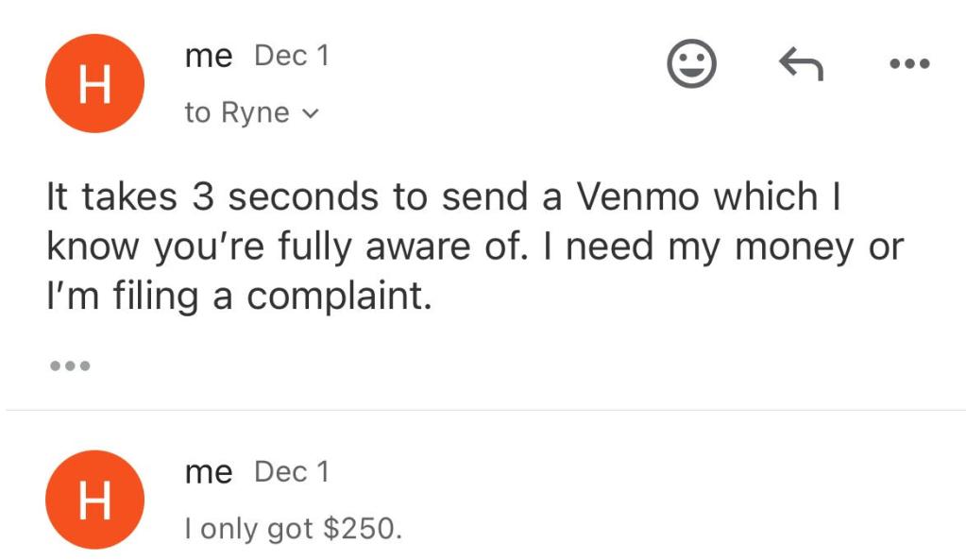Click sender name "me" on first message
966x560 pixels.
[209, 57]
